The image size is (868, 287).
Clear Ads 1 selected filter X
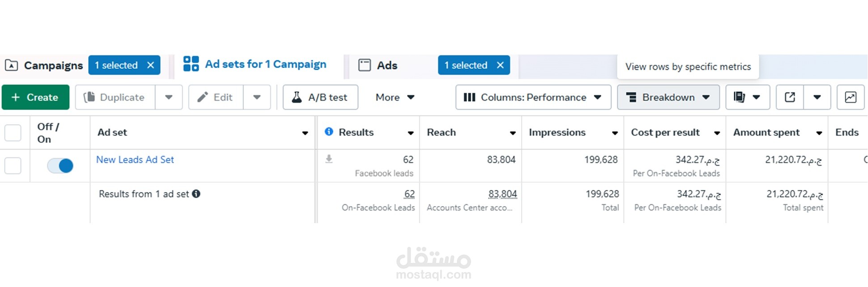500,65
